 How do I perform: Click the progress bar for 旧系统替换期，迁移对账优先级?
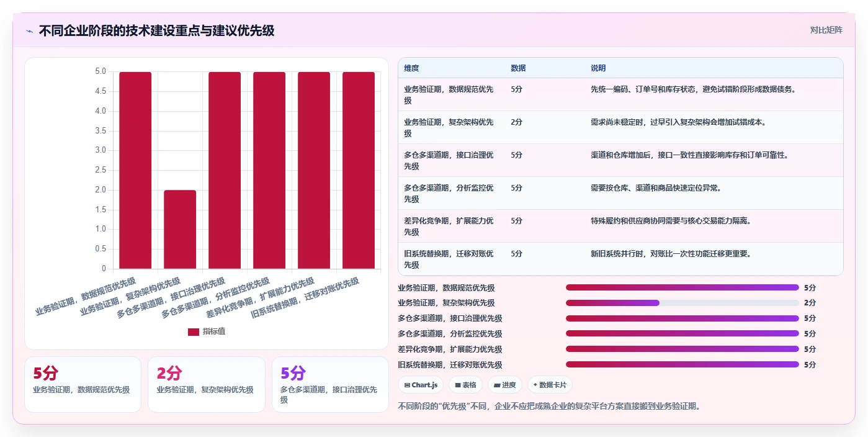(x=682, y=365)
